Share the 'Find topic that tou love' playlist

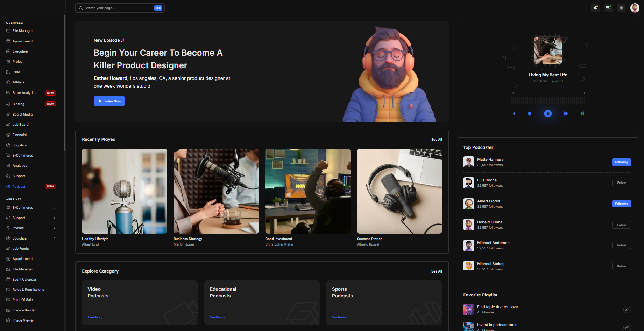[627, 309]
